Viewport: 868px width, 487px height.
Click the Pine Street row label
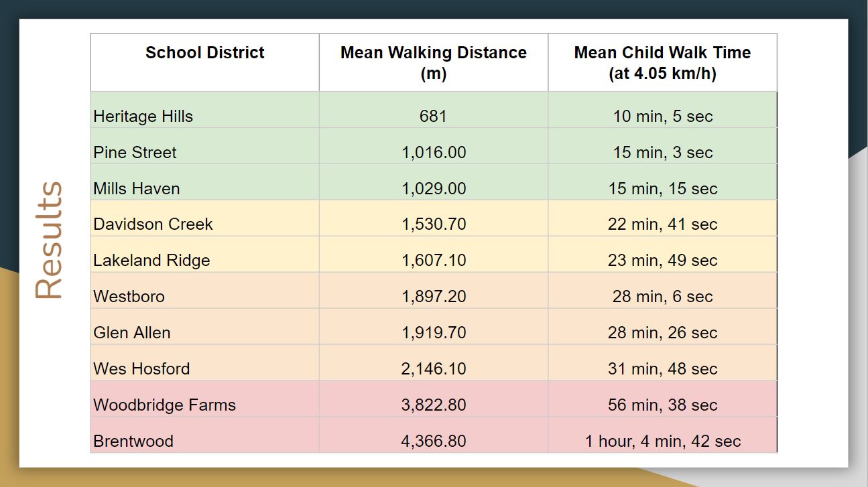click(135, 153)
